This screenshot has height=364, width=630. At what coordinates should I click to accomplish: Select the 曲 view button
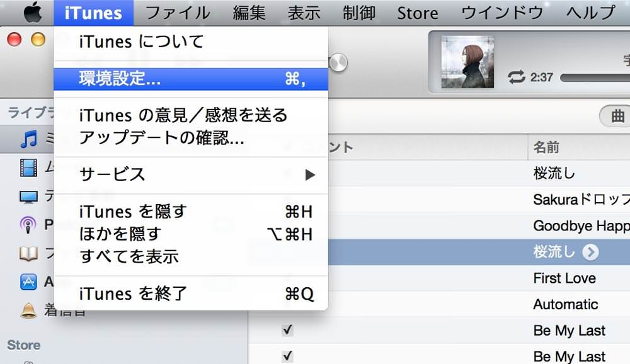click(616, 117)
